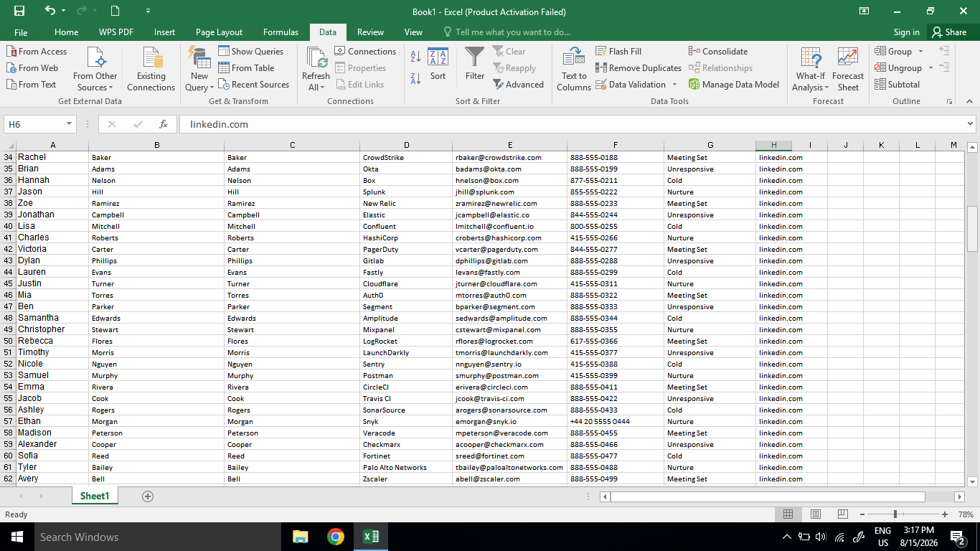Open the File menu

pyautogui.click(x=21, y=32)
